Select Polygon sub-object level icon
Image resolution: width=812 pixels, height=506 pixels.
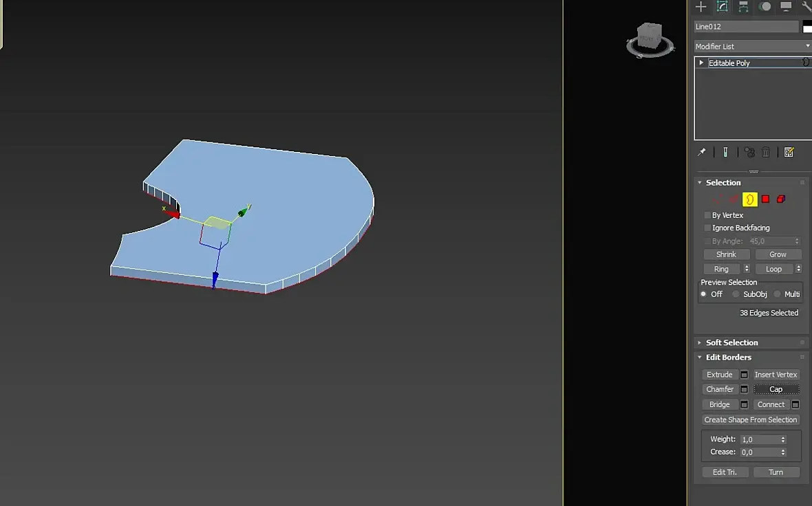[765, 199]
